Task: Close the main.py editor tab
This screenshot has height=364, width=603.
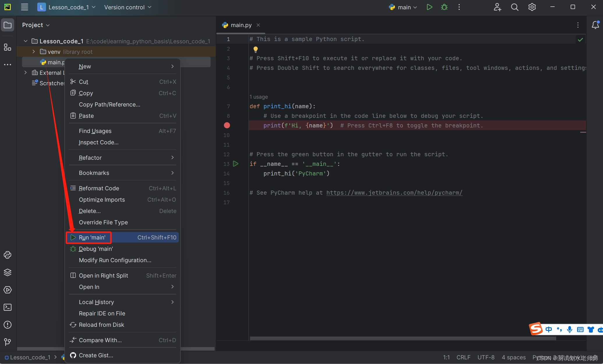Action: (258, 25)
